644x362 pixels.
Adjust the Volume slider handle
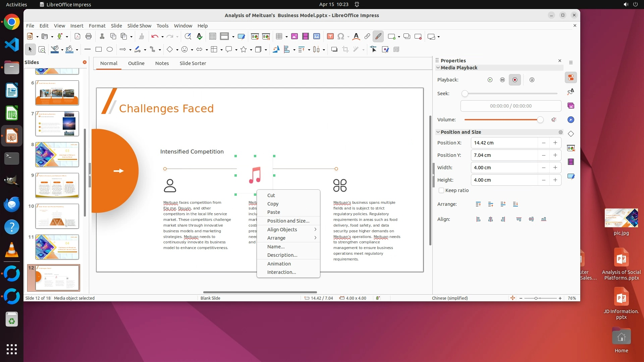click(540, 120)
